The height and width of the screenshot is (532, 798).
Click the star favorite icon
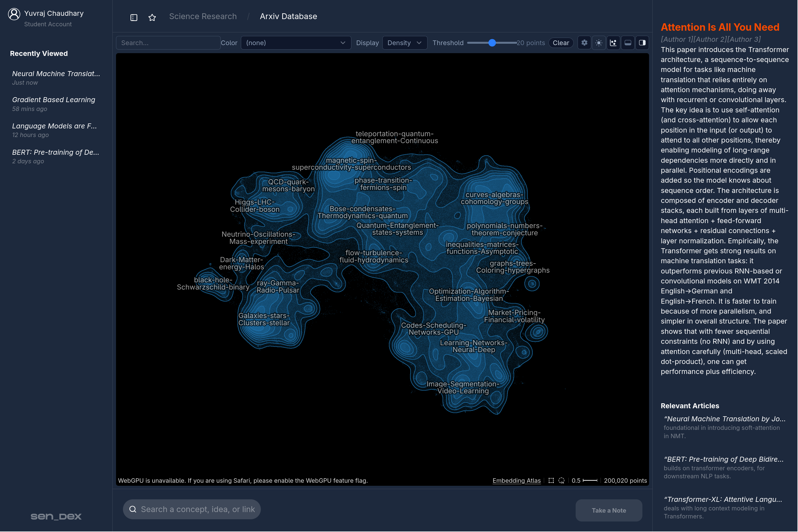(x=152, y=17)
